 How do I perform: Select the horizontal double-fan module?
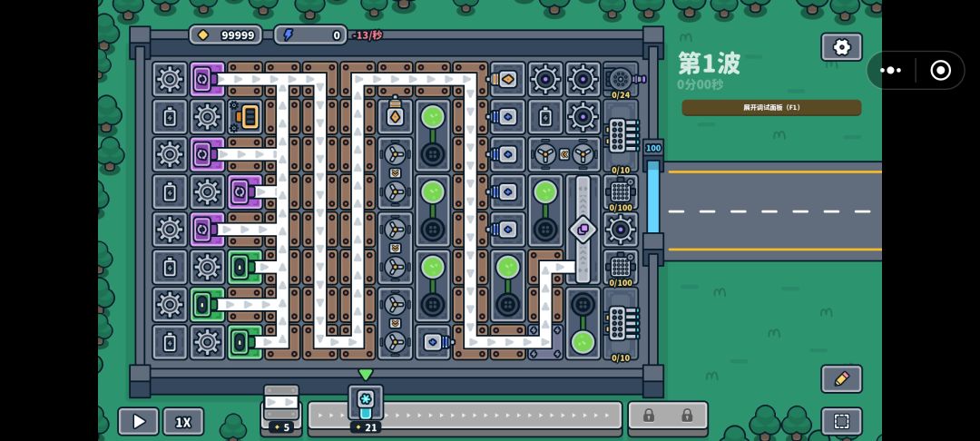click(563, 154)
